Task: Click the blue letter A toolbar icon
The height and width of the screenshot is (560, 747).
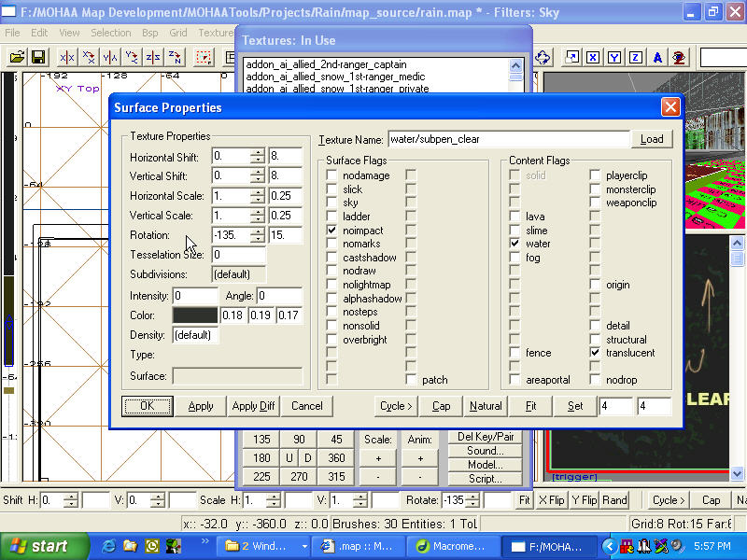Action: pyautogui.click(x=657, y=57)
